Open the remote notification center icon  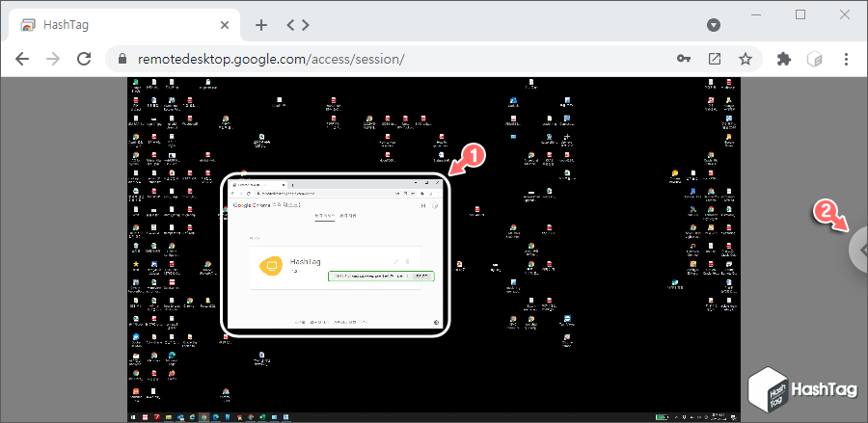pos(734,417)
